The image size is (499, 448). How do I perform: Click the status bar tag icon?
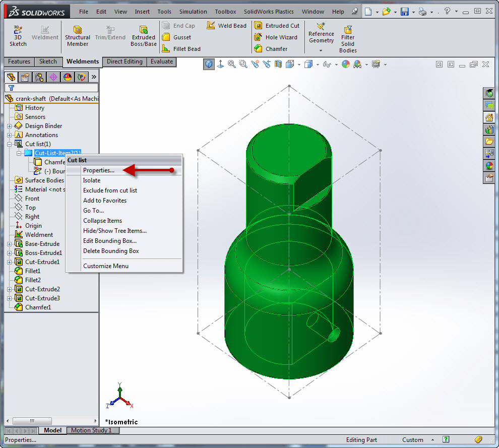(478, 439)
